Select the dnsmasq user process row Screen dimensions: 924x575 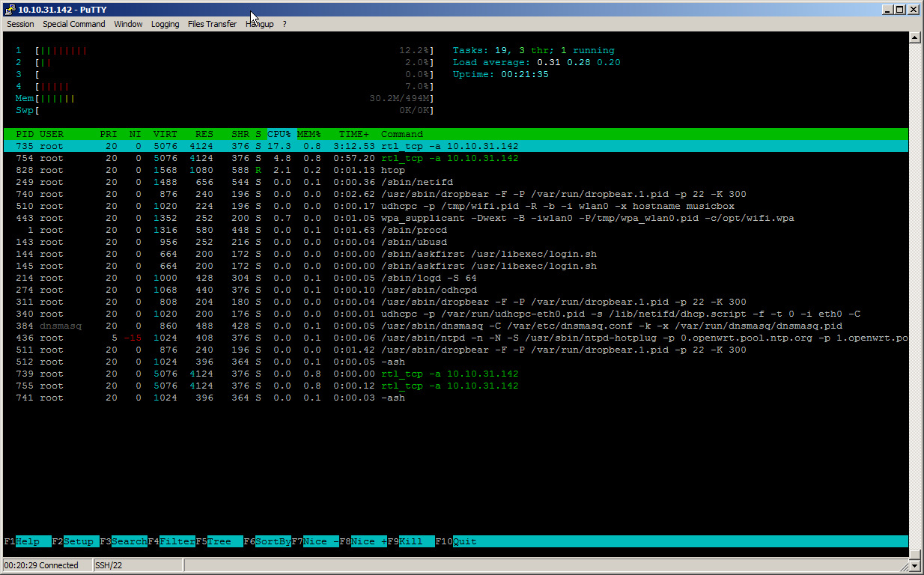click(x=456, y=326)
